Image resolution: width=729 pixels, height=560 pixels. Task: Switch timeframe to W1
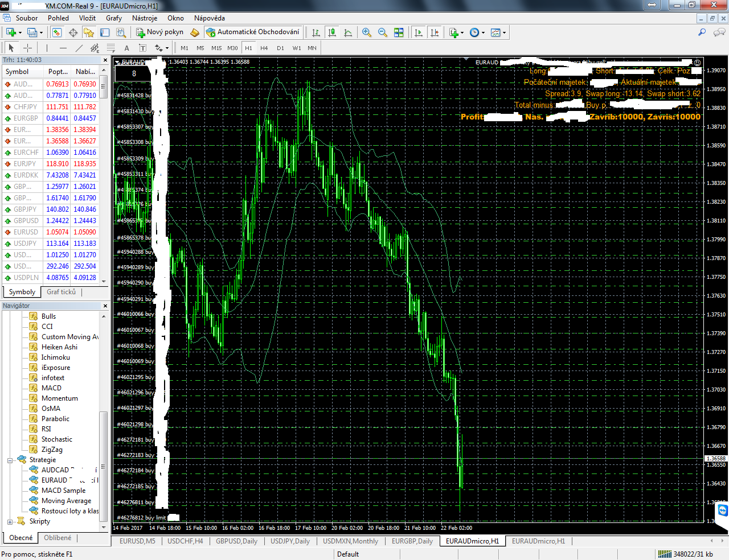click(297, 48)
